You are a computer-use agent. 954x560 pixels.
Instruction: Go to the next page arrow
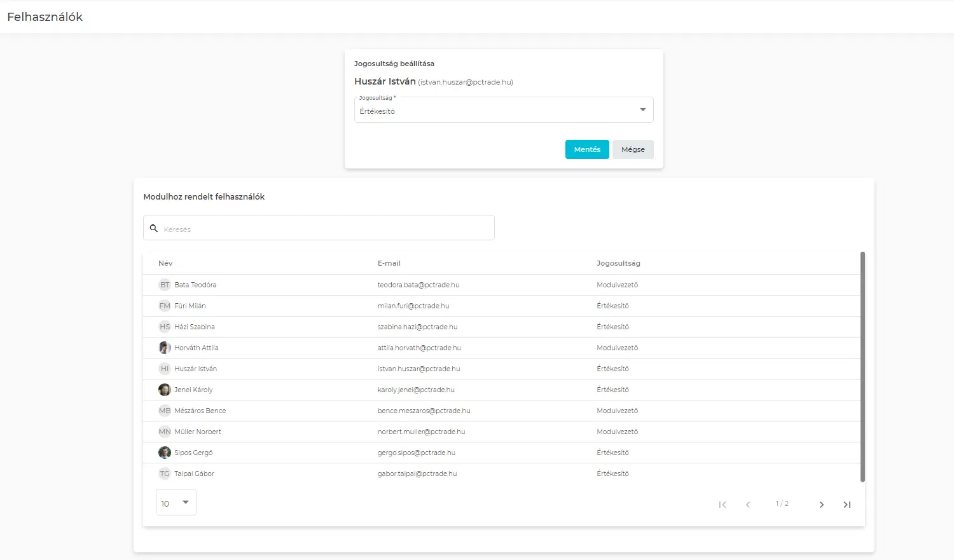tap(821, 505)
